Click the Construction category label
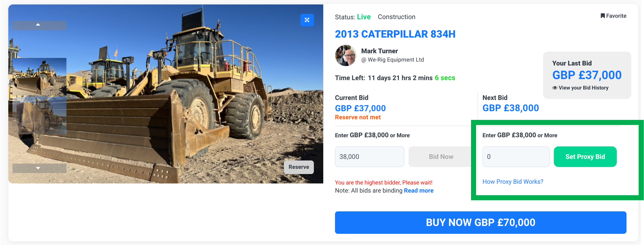Viewport: 644px width, 245px height. click(396, 17)
